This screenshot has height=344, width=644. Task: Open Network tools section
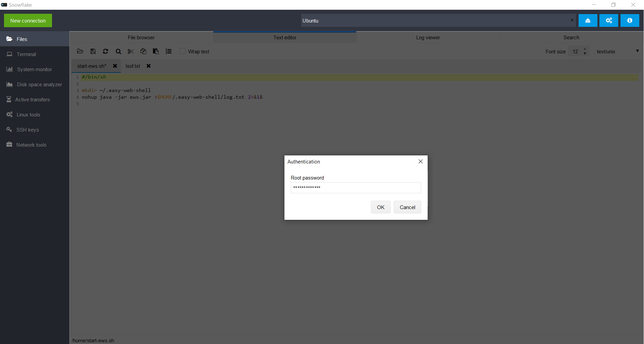point(35,145)
